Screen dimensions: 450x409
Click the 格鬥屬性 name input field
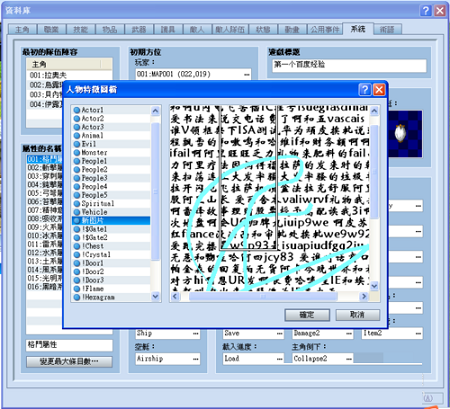point(69,345)
